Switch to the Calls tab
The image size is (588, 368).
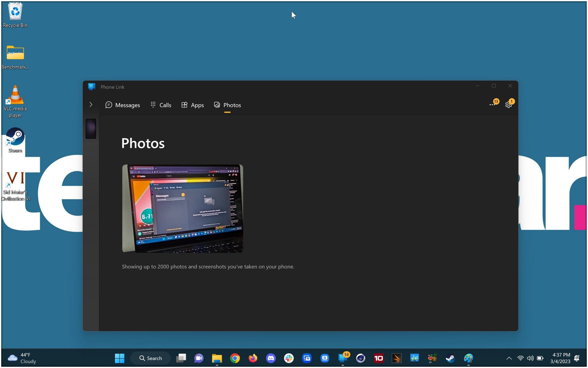161,105
